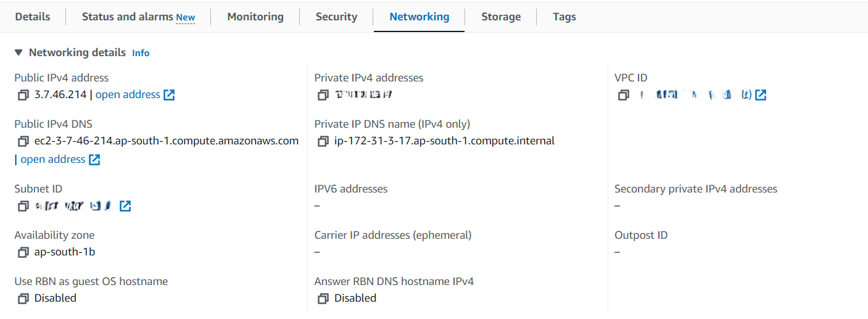This screenshot has width=868, height=319.
Task: Go to the Security tab
Action: [336, 17]
